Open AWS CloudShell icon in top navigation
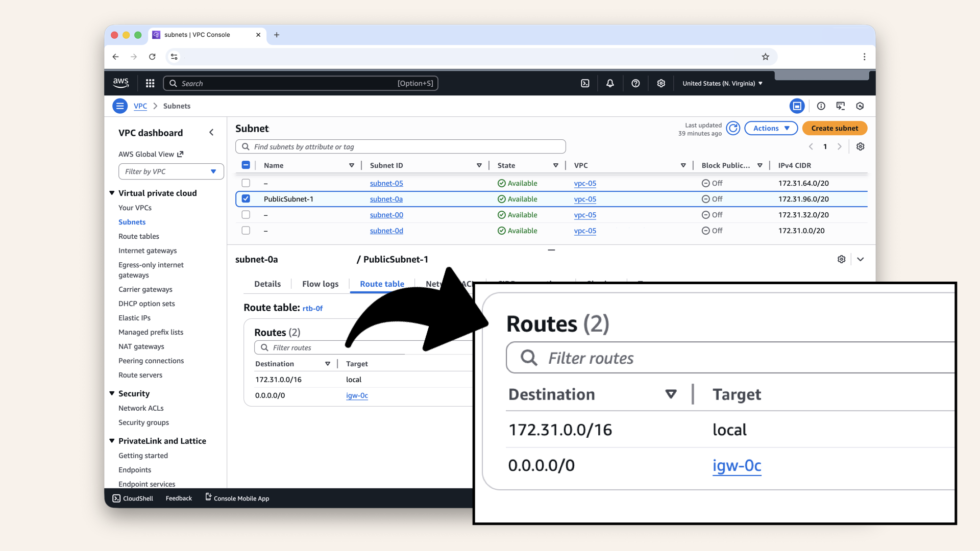This screenshot has width=980, height=551. 585,83
